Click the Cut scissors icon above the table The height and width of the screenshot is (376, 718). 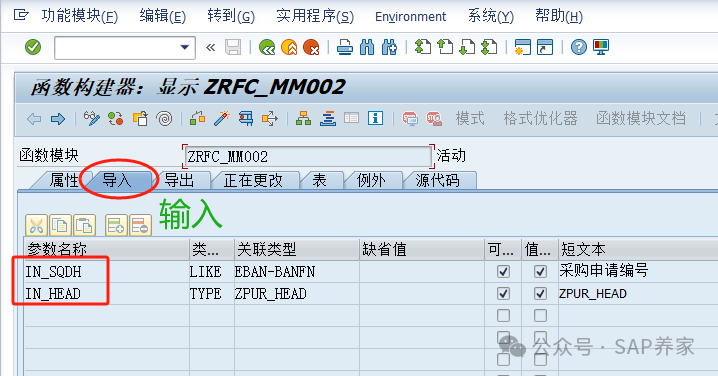pos(37,225)
